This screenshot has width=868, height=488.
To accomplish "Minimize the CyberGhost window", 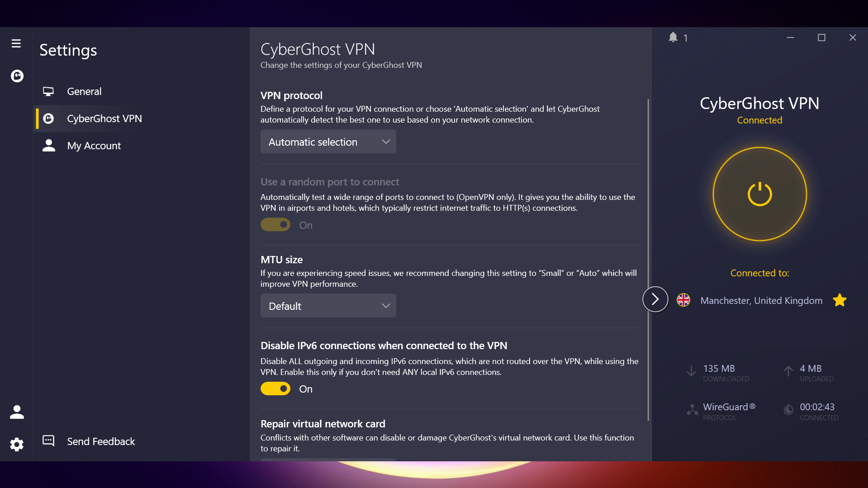I will pos(790,38).
